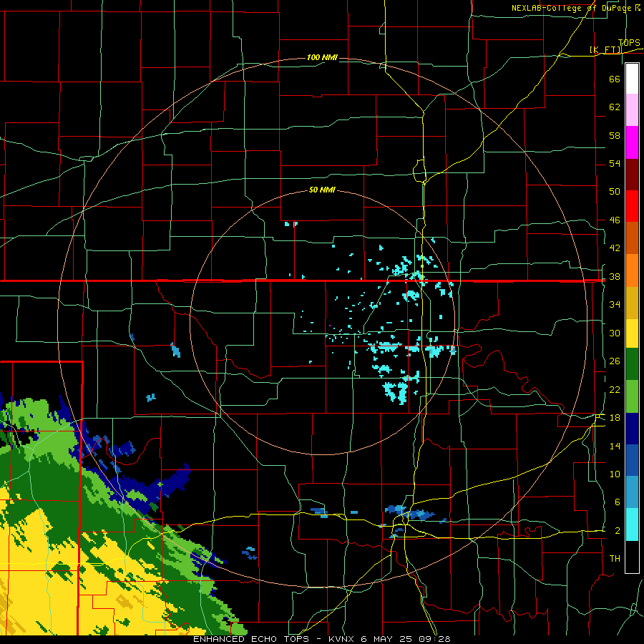Image resolution: width=644 pixels, height=644 pixels.
Task: Click the '10' legend value
Action: (x=615, y=474)
